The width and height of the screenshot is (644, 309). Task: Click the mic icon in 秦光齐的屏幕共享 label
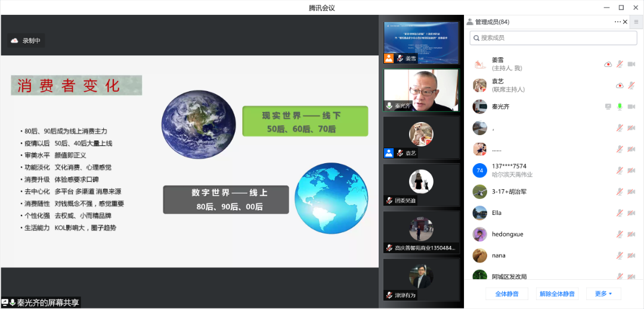tap(13, 302)
